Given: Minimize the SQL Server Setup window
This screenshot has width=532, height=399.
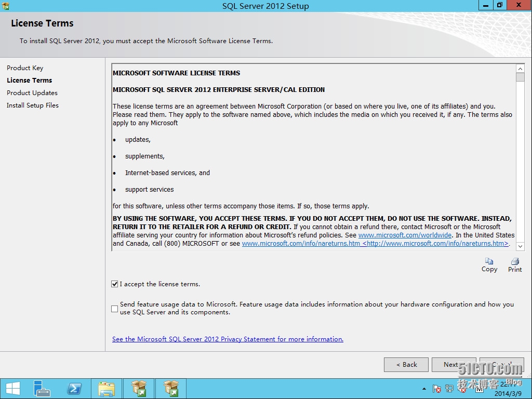Looking at the screenshot, I should (x=486, y=5).
